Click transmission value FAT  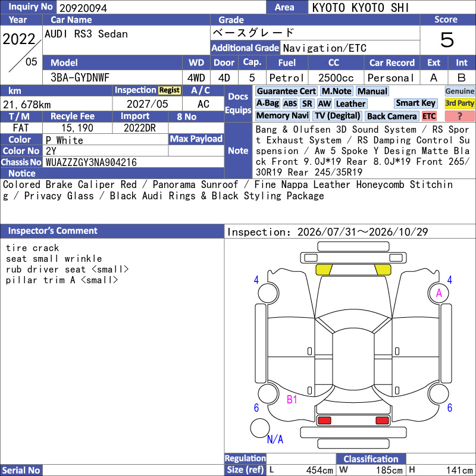21,128
